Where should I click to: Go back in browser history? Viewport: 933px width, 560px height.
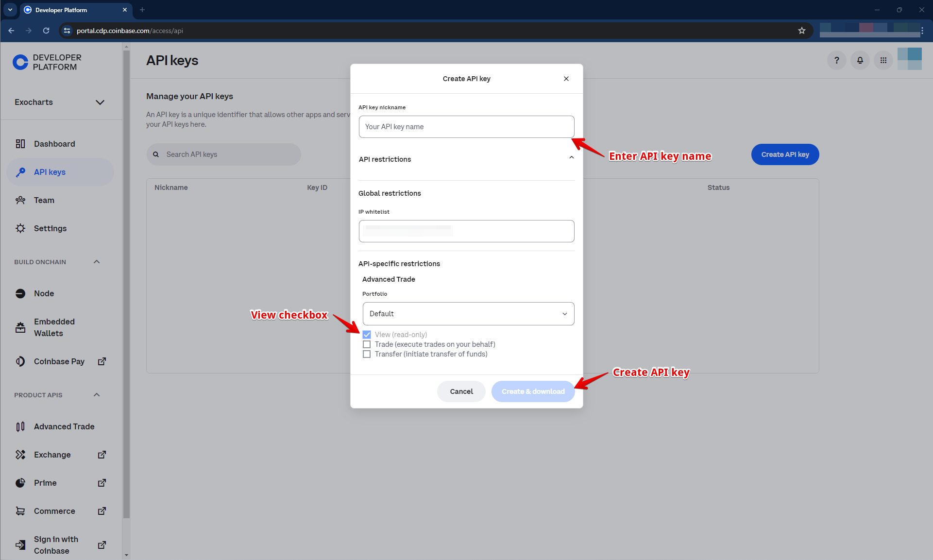pos(11,31)
